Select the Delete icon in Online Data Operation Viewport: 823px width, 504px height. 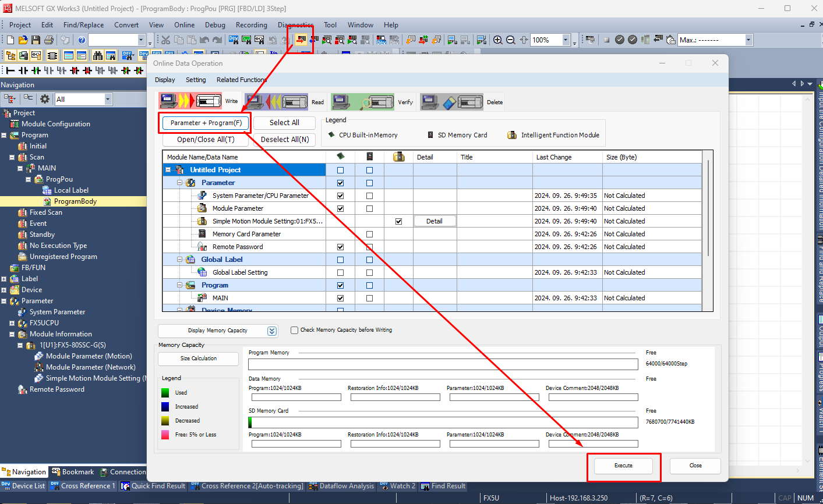[451, 101]
